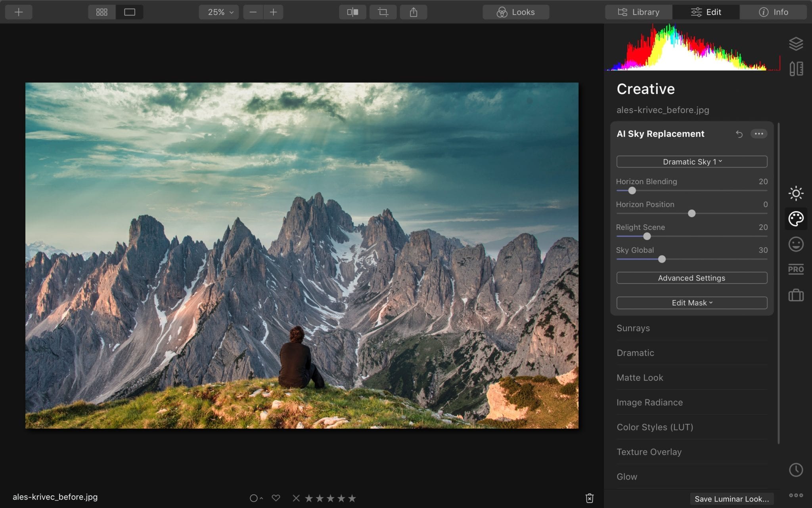Screen dimensions: 812x508
Task: Open the Looks panel
Action: click(516, 12)
